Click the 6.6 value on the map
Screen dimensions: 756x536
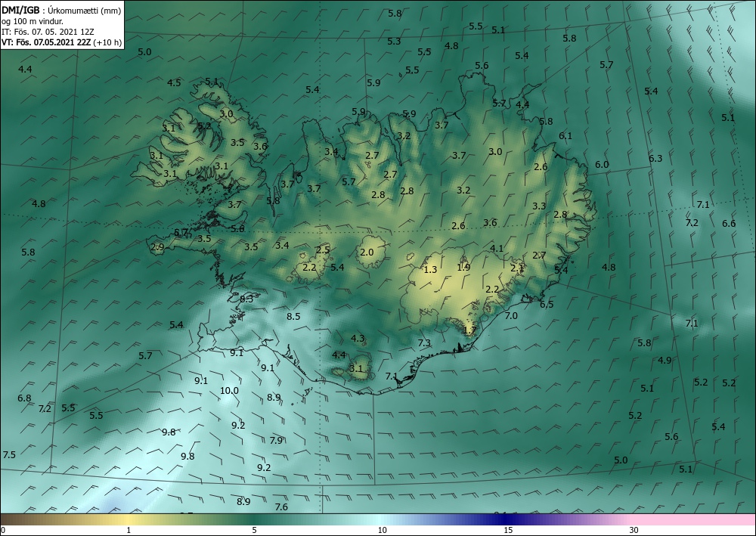(729, 223)
